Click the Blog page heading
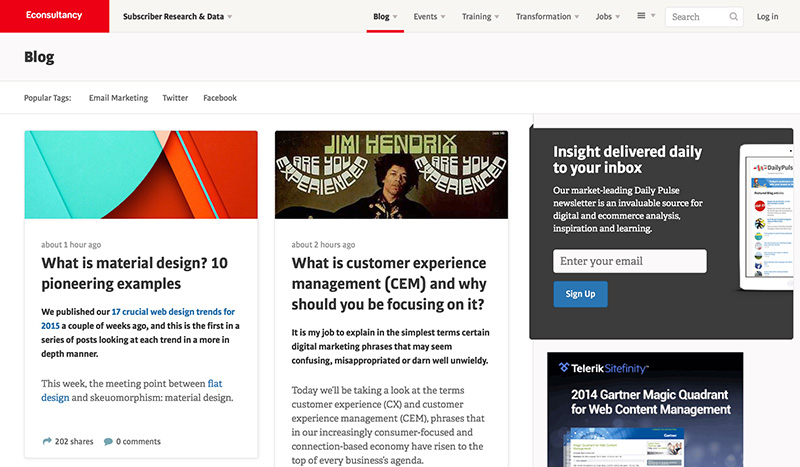 pyautogui.click(x=39, y=57)
